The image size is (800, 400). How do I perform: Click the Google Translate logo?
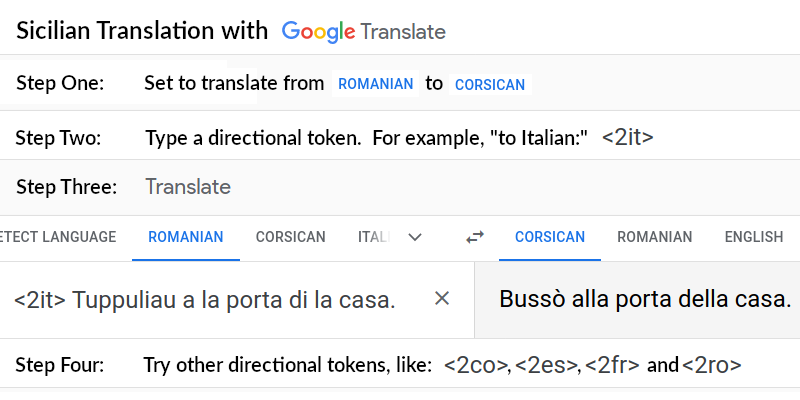click(364, 32)
